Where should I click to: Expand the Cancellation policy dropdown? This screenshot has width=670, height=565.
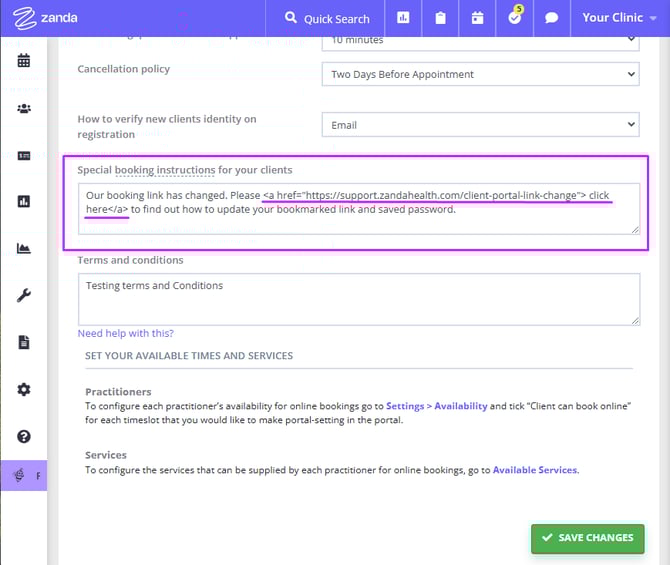[x=479, y=74]
